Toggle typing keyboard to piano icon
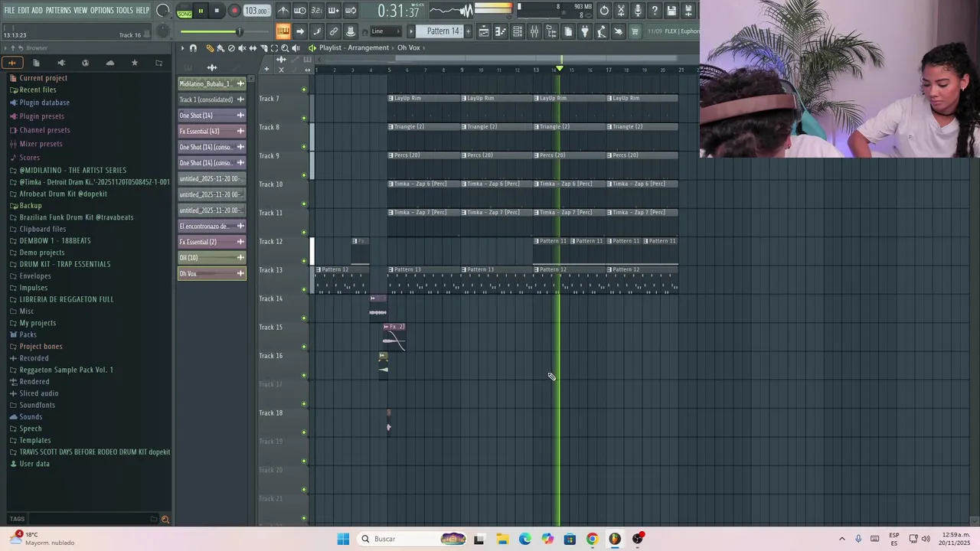This screenshot has height=551, width=980. 283,31
